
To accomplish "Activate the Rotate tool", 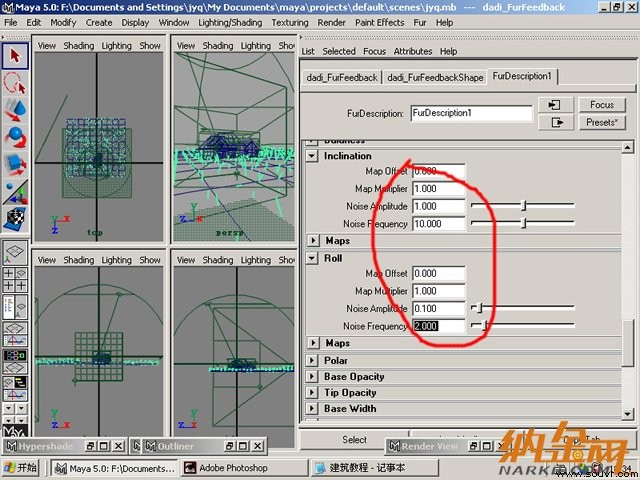I will (15, 138).
